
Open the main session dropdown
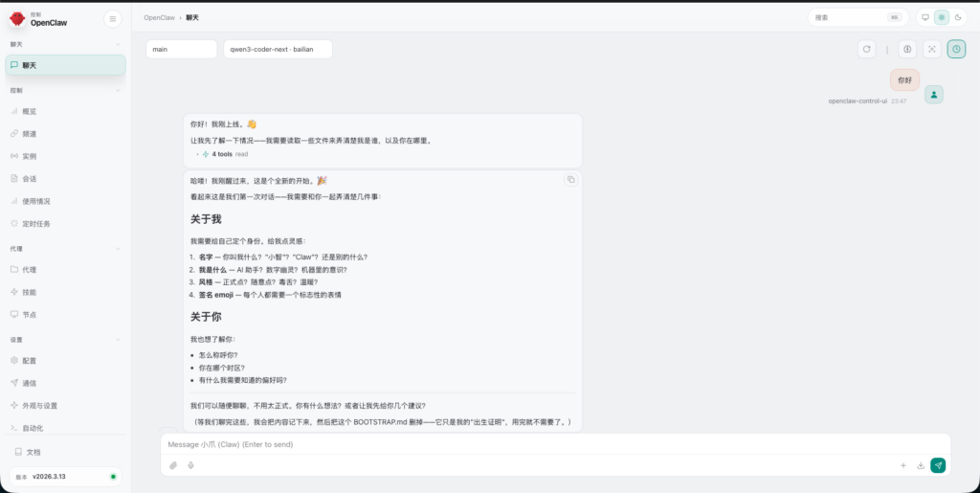coord(182,49)
